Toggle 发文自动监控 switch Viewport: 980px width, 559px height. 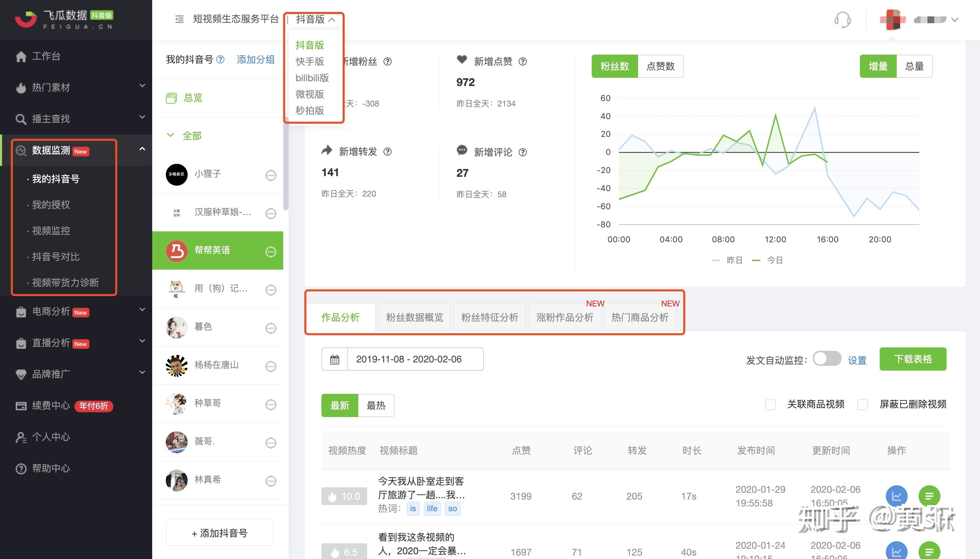826,359
